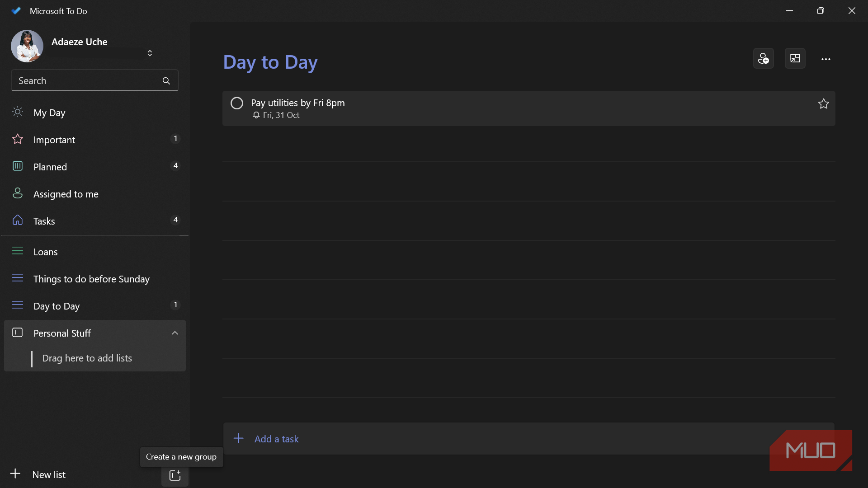This screenshot has height=488, width=868.
Task: Click the Things to do before Sunday icon
Action: 18,278
